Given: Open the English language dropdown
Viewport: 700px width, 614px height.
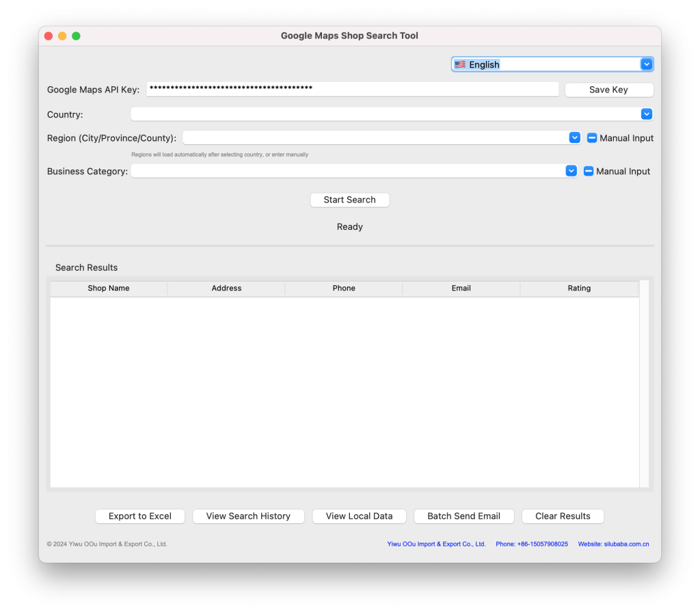Looking at the screenshot, I should pos(646,64).
